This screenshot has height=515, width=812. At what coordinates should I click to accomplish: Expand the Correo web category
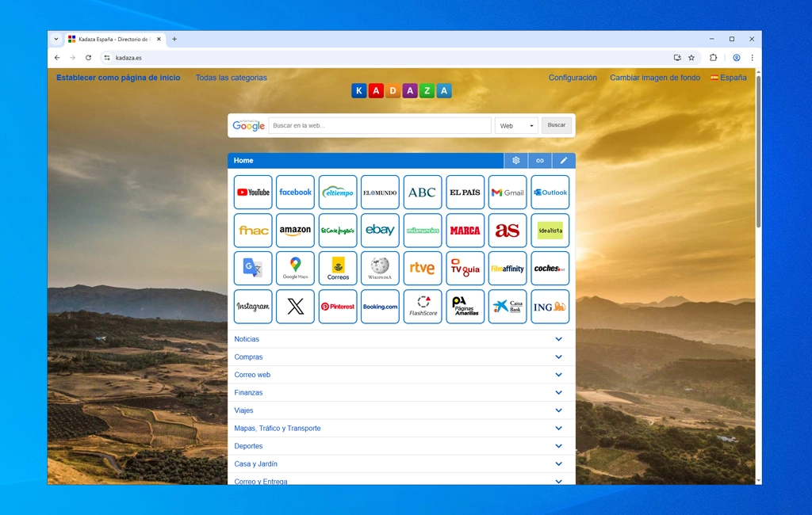401,375
